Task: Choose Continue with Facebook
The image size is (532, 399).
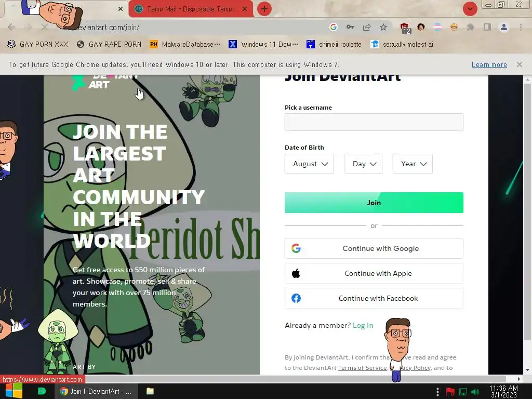Action: (x=374, y=298)
